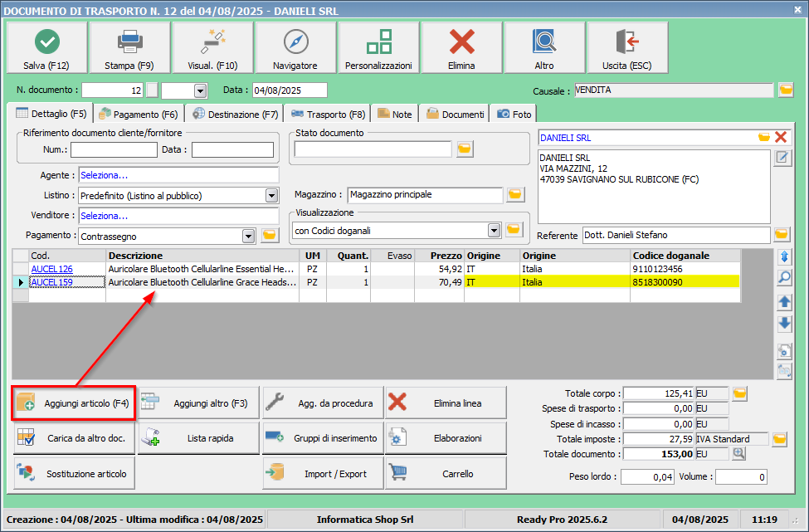This screenshot has height=532, width=809.
Task: Open folder icon next to Causale field
Action: (x=785, y=90)
